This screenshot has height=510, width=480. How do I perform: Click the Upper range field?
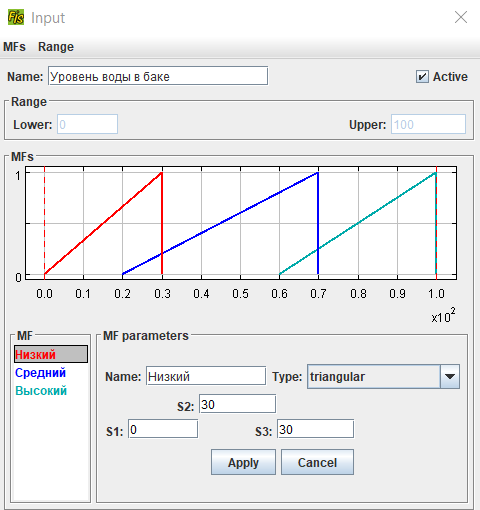pyautogui.click(x=428, y=124)
